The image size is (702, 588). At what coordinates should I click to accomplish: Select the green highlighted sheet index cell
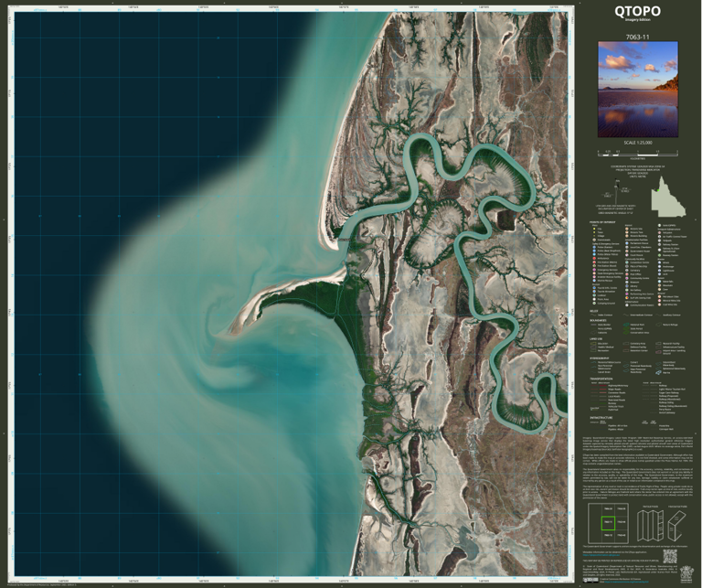click(609, 523)
